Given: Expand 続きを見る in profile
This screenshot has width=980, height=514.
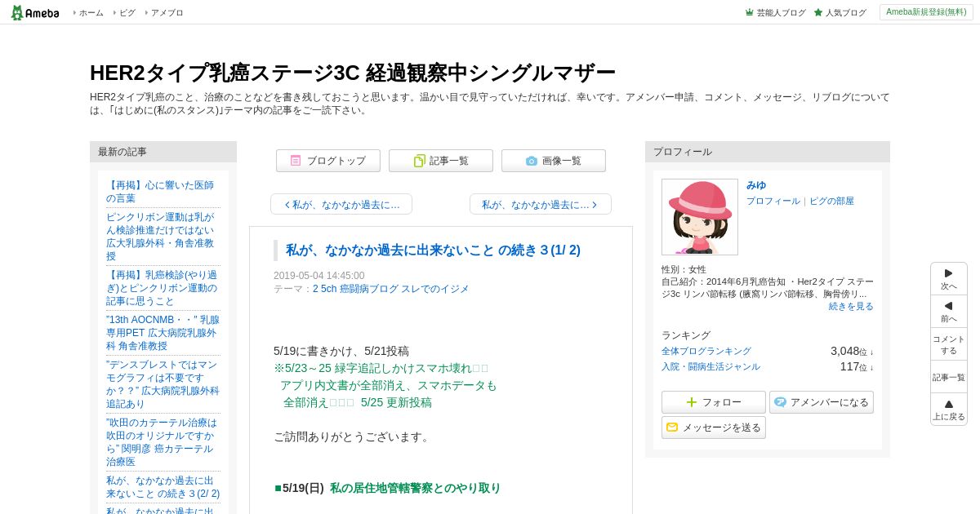Looking at the screenshot, I should tap(851, 306).
